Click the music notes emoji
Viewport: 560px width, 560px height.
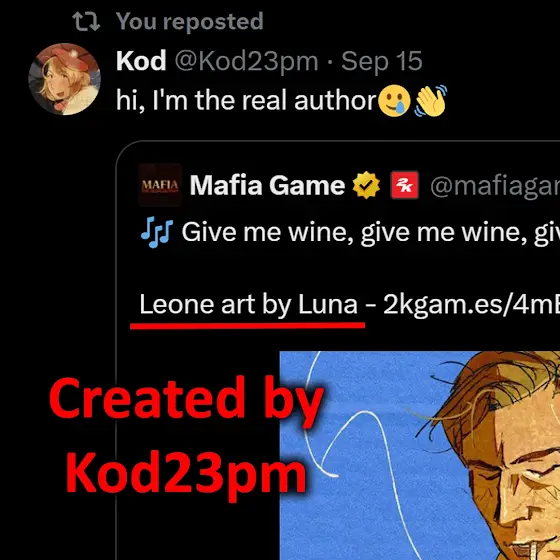[x=157, y=232]
